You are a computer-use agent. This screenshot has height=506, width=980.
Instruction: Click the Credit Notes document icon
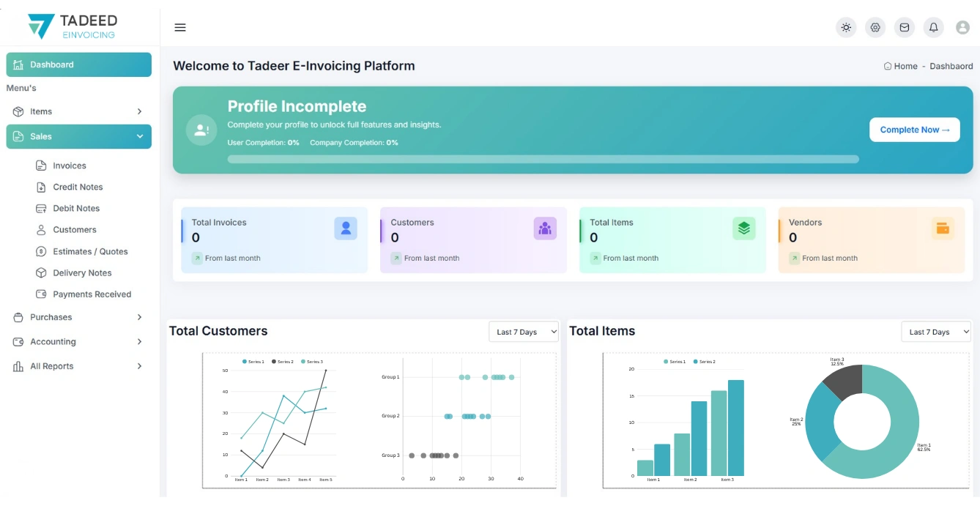[42, 187]
